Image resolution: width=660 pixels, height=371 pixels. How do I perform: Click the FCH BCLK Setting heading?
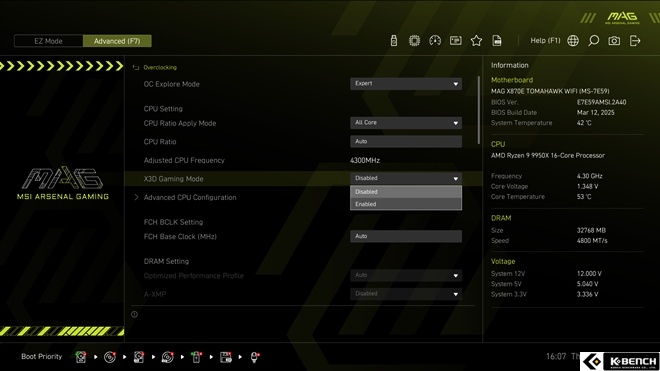point(173,222)
